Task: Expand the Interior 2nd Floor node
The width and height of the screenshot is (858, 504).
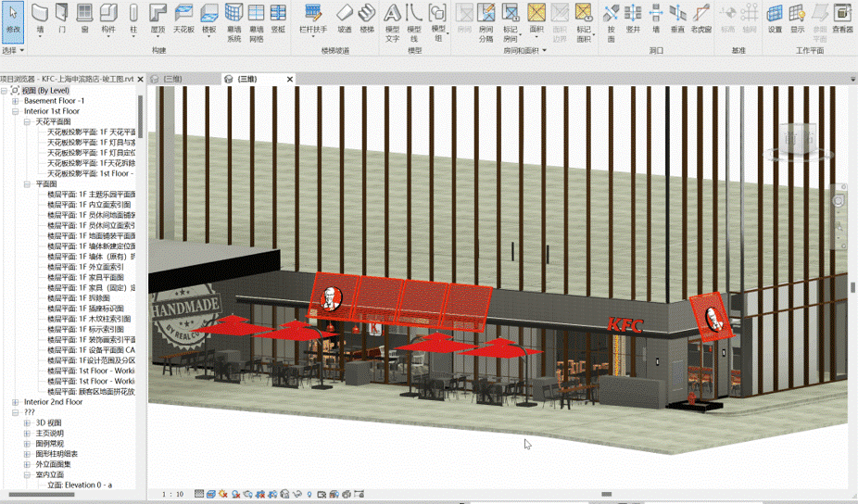Action: pos(15,402)
